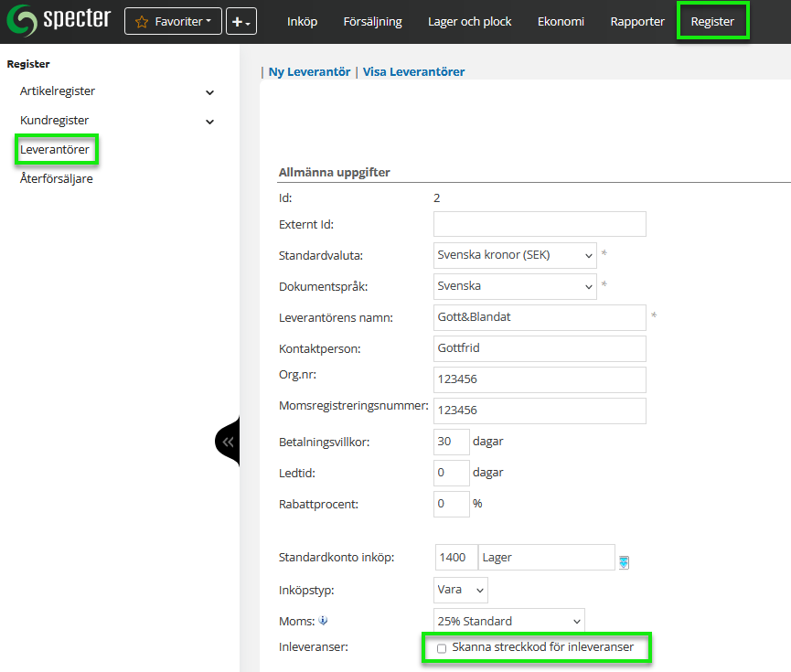The height and width of the screenshot is (672, 791).
Task: Collapse the sidebar with double-arrow handle
Action: tap(228, 442)
